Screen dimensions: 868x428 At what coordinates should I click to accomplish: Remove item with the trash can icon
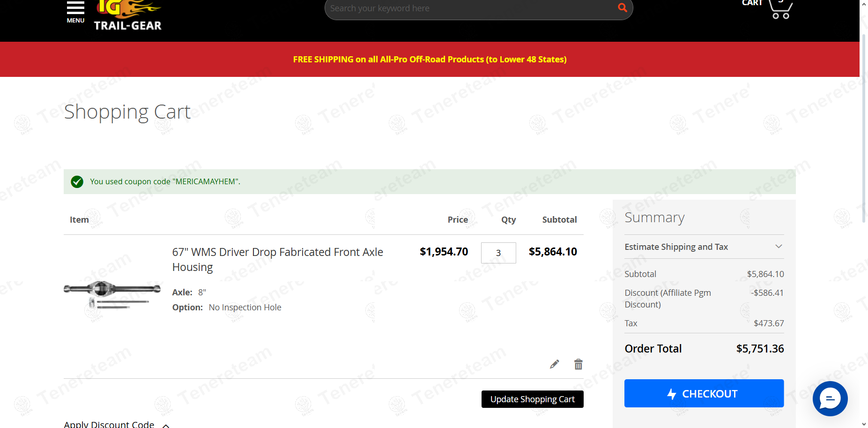(x=579, y=364)
